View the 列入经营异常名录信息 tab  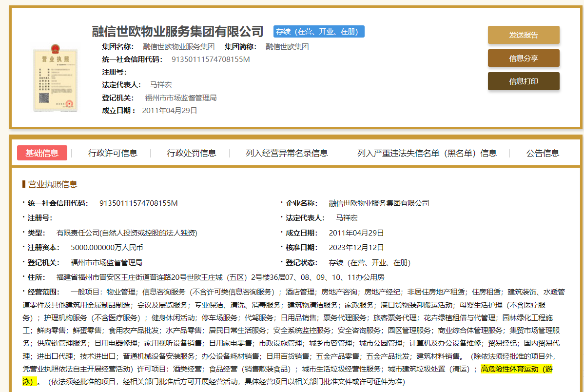tap(287, 153)
